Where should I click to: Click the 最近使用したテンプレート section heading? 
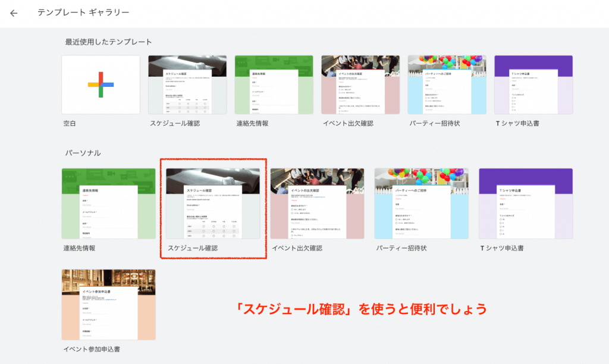(x=108, y=42)
